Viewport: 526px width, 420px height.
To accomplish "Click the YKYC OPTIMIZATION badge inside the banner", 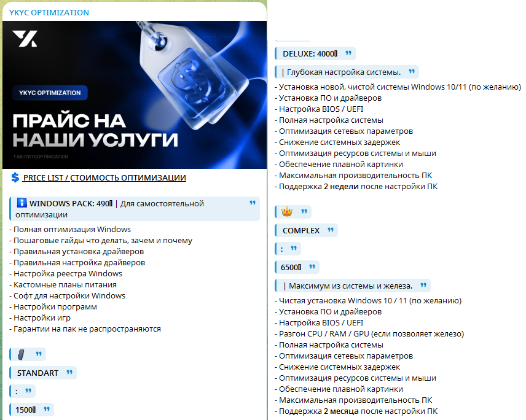I will tap(49, 93).
